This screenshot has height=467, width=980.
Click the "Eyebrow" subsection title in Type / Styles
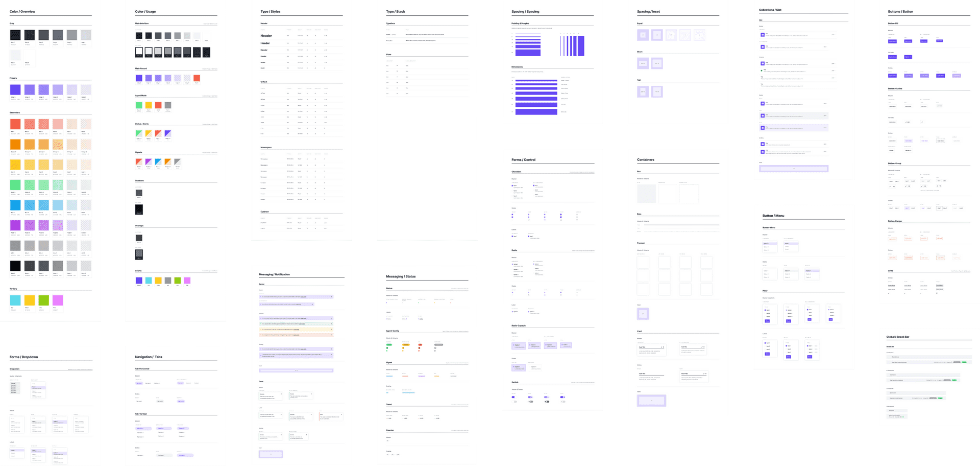(x=264, y=212)
